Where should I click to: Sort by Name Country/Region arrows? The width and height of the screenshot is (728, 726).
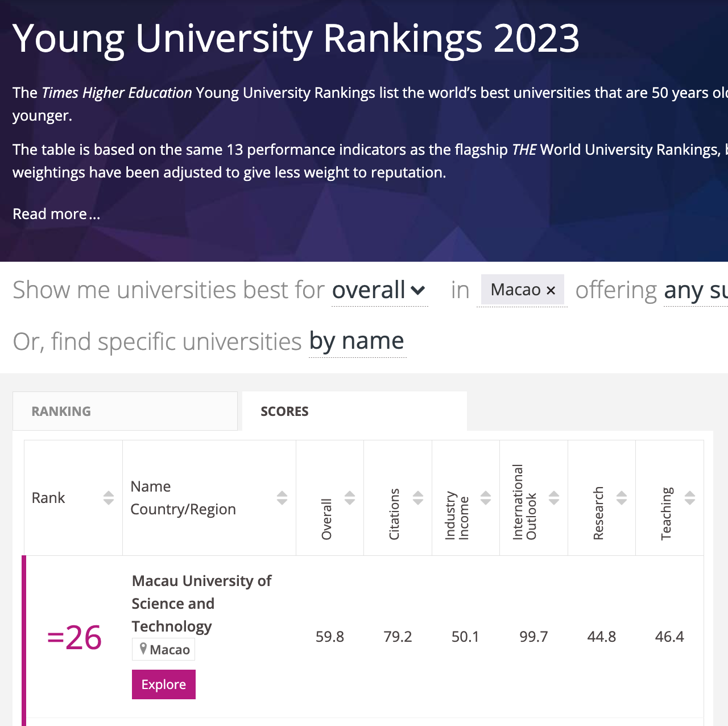click(x=282, y=498)
